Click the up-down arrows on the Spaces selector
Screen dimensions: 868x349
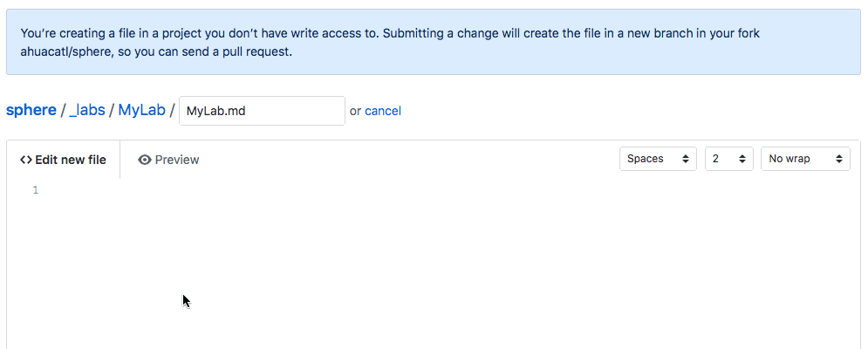[x=686, y=159]
